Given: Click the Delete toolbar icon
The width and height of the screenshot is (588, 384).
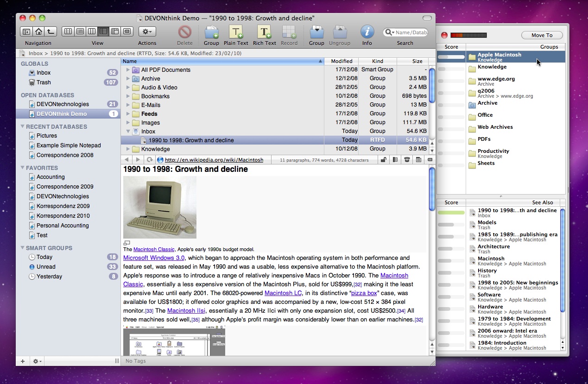Looking at the screenshot, I should pos(185,32).
